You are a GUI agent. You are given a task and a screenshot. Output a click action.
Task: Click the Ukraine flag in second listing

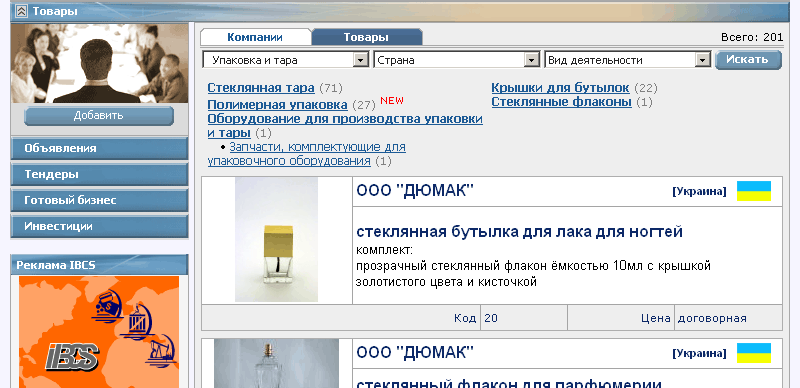point(754,353)
